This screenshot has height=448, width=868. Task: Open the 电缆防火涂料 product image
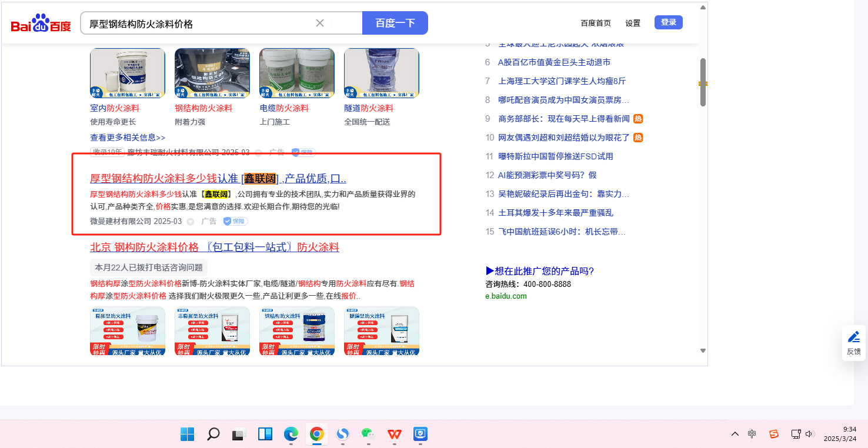pos(297,73)
